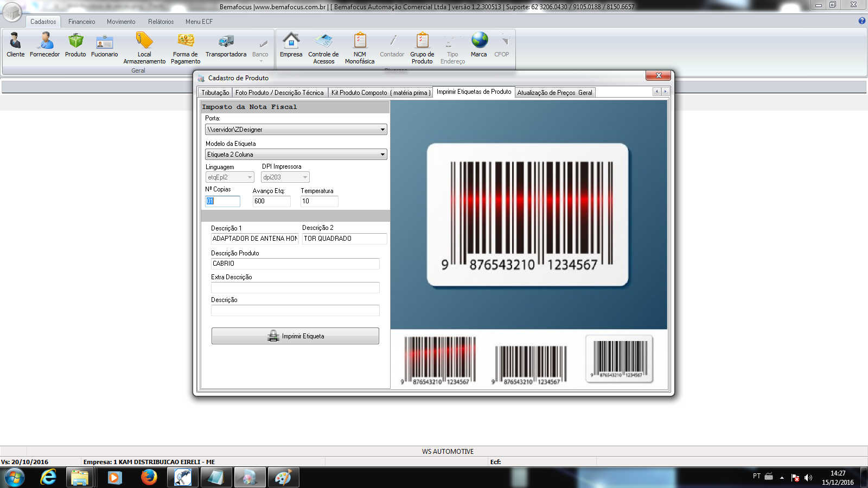The image size is (868, 488).
Task: Select Kit Produto Composto tab
Action: click(381, 93)
